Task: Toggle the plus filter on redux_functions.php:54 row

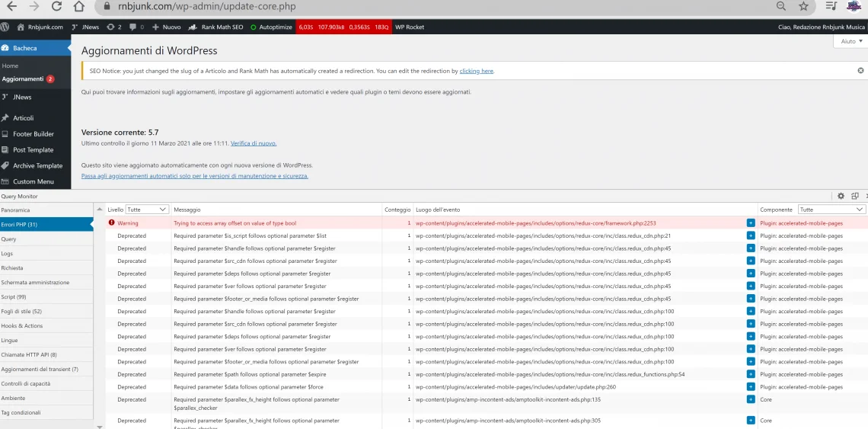Action: [x=751, y=374]
